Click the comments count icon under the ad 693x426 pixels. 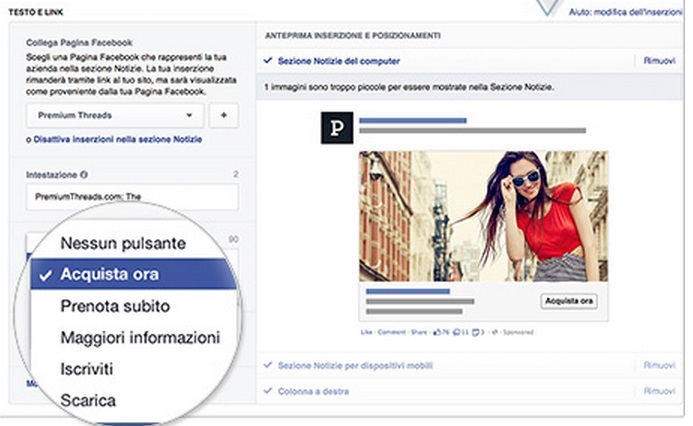click(458, 330)
